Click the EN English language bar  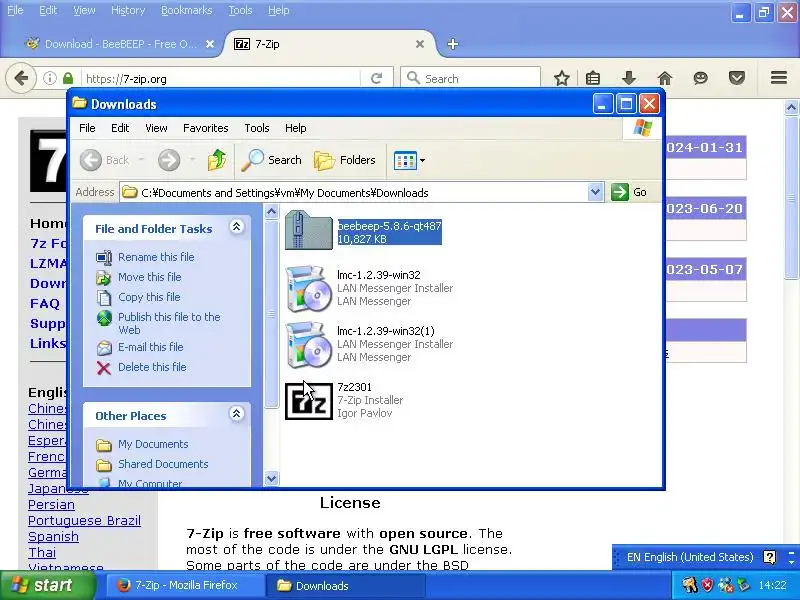coord(690,557)
